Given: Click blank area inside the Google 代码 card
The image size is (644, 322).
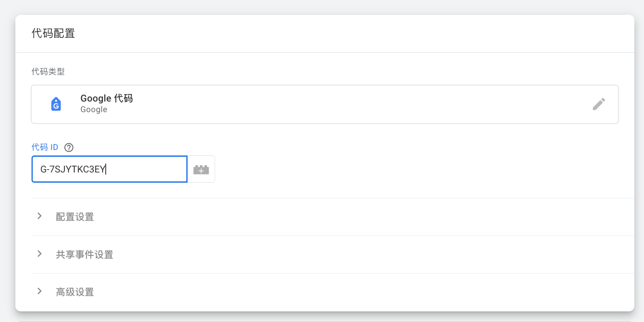Looking at the screenshot, I should coord(339,104).
